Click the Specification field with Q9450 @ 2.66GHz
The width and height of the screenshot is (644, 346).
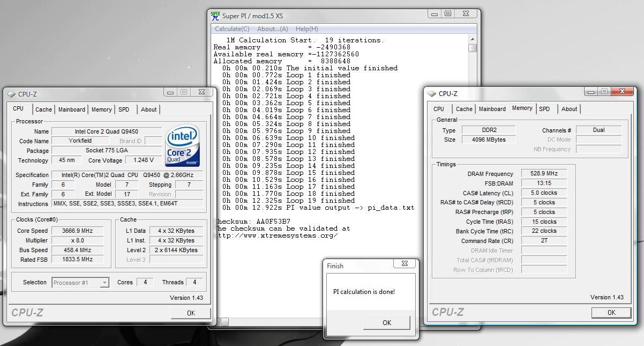coord(127,175)
